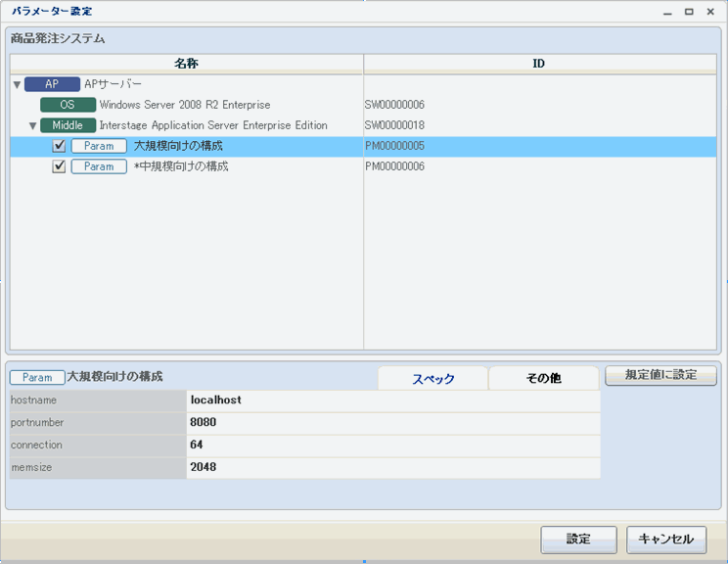Click the portnumber value field 8080
This screenshot has width=728, height=564.
tap(392, 423)
